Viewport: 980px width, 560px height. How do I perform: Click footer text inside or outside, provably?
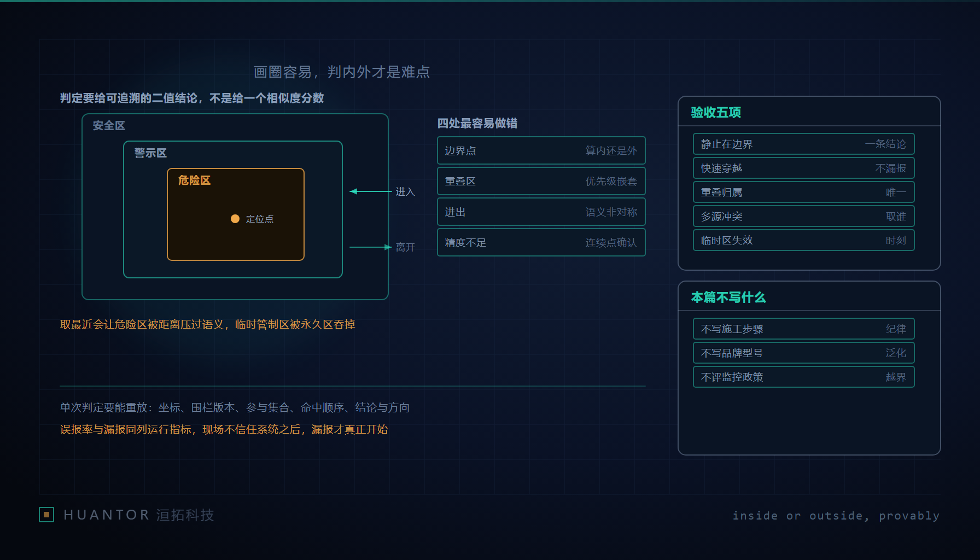(x=836, y=516)
